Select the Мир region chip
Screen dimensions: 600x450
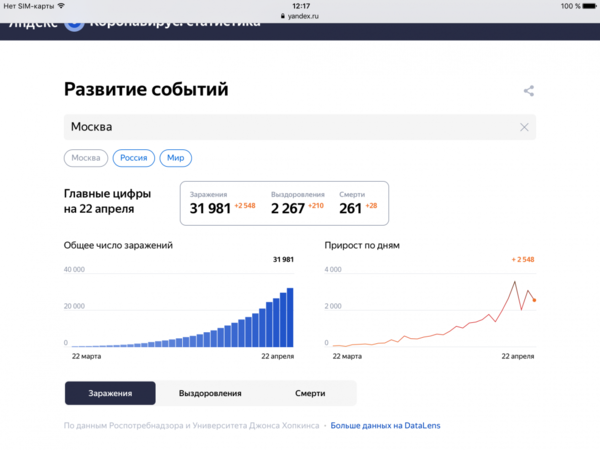pos(175,158)
